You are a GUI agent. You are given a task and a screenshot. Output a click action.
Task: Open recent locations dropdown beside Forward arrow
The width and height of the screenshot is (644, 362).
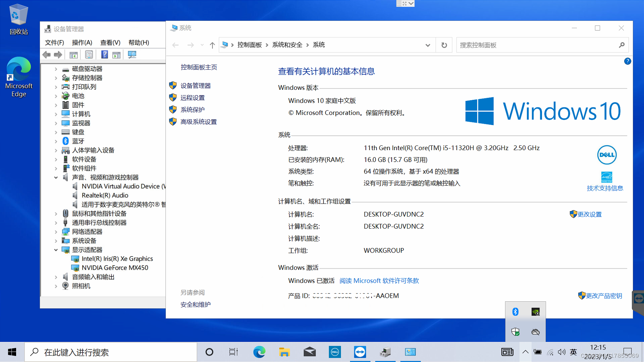click(x=202, y=45)
